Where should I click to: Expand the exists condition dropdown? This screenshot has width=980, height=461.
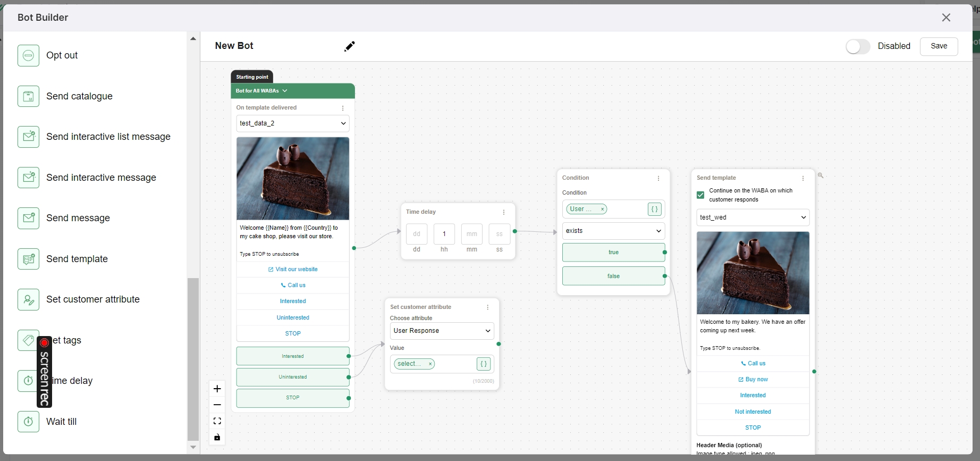[613, 231]
